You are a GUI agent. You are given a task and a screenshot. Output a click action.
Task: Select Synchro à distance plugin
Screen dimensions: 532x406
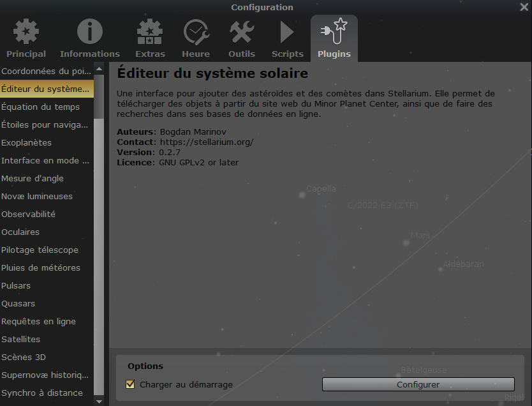42,393
